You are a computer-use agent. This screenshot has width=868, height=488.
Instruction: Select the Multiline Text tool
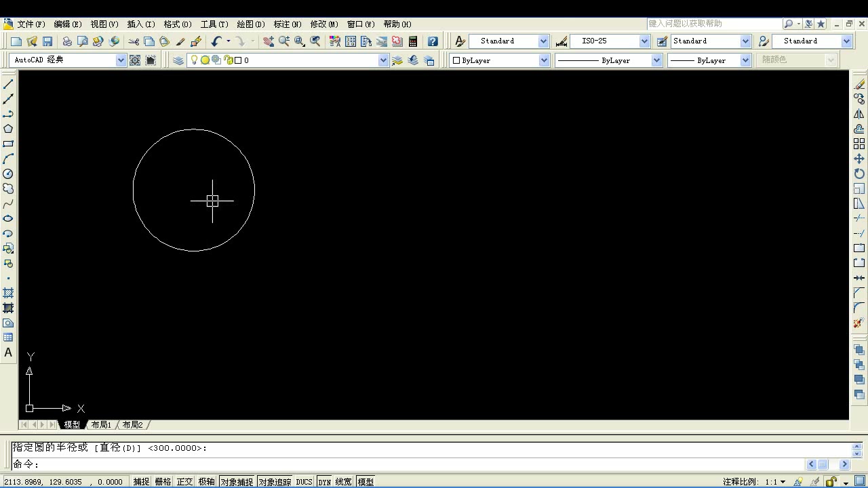point(8,352)
